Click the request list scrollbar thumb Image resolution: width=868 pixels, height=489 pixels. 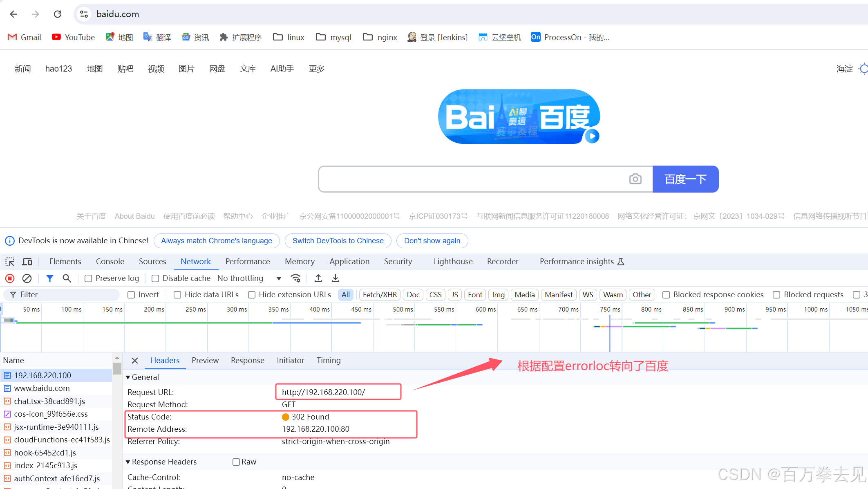point(117,368)
